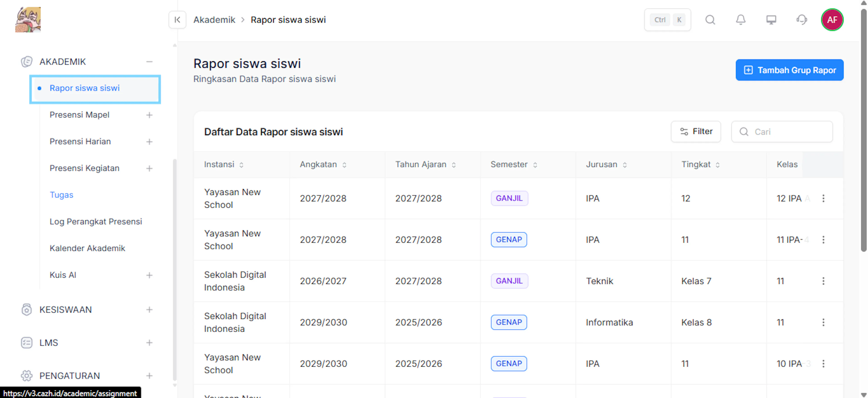Open the notifications bell
Screen dimensions: 868x398
[740, 20]
